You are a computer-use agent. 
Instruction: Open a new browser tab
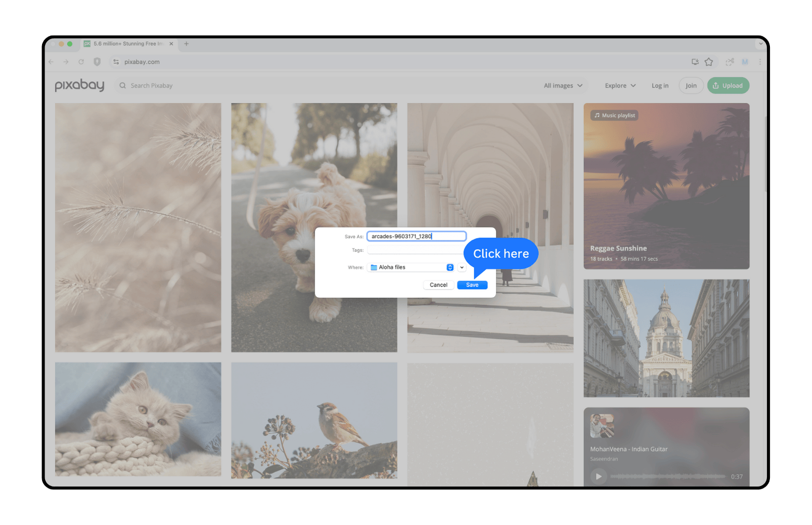[186, 44]
